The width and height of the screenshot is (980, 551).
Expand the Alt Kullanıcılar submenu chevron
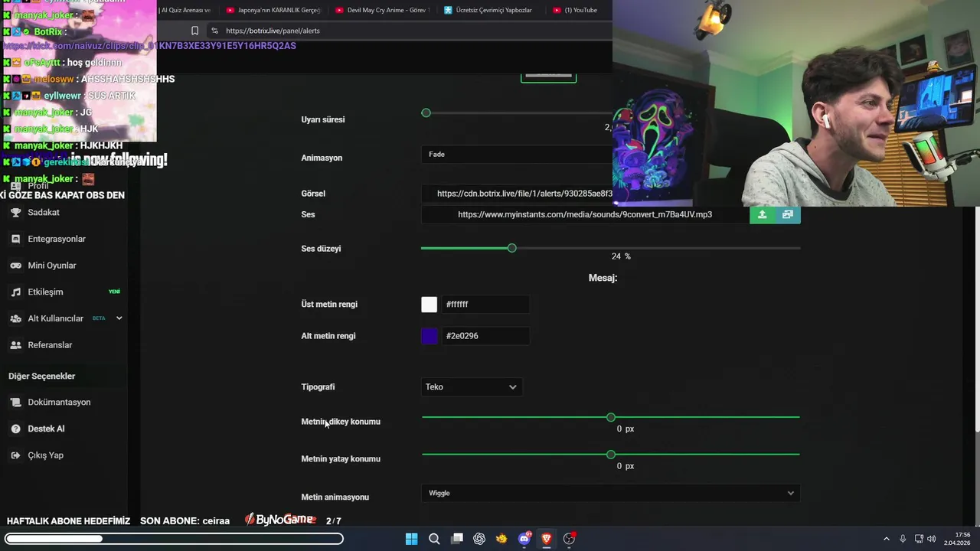point(119,318)
